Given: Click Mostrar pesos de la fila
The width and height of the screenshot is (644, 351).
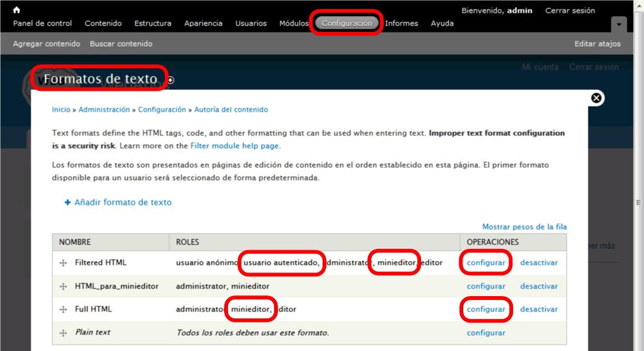Looking at the screenshot, I should (525, 227).
